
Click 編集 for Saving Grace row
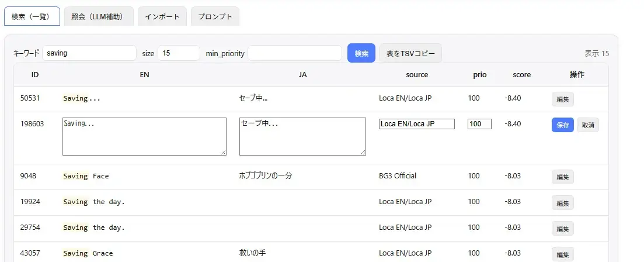[x=563, y=254]
